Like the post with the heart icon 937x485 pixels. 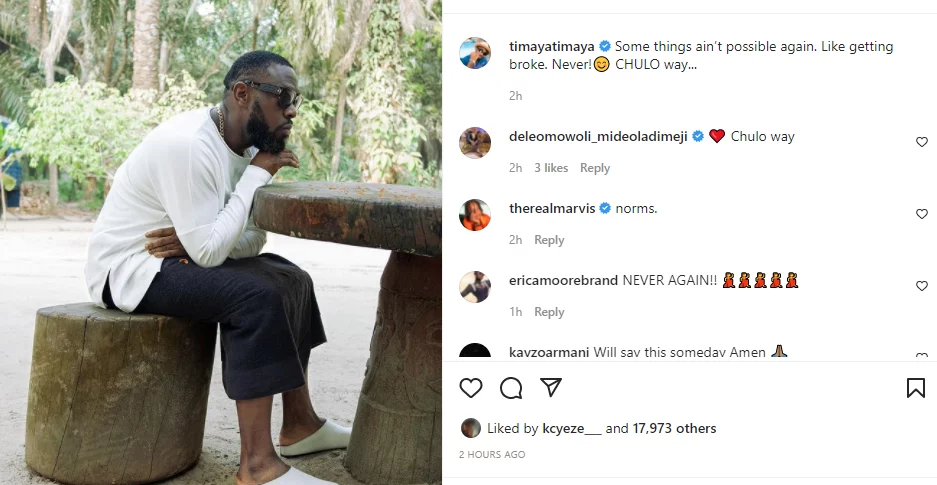pos(471,388)
